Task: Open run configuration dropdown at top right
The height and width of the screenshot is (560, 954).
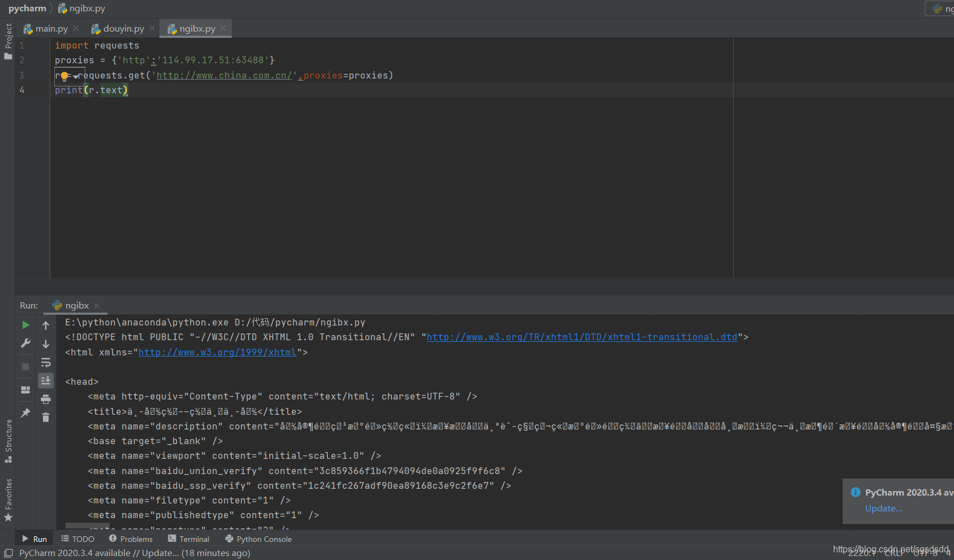Action: click(940, 8)
